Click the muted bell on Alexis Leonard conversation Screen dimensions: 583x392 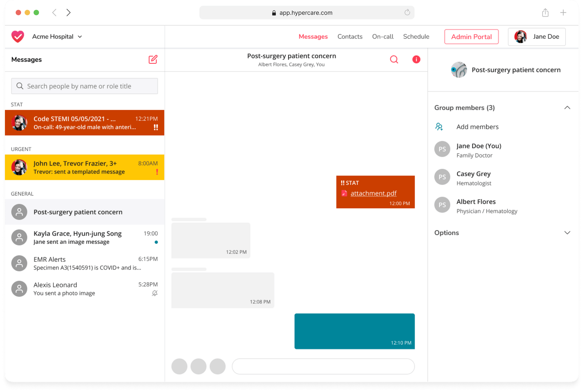(155, 293)
